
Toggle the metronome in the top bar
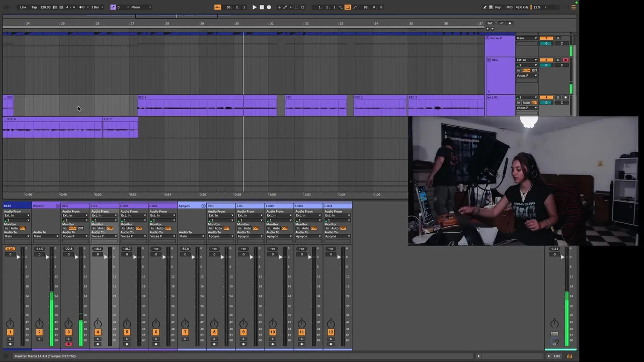pos(82,7)
